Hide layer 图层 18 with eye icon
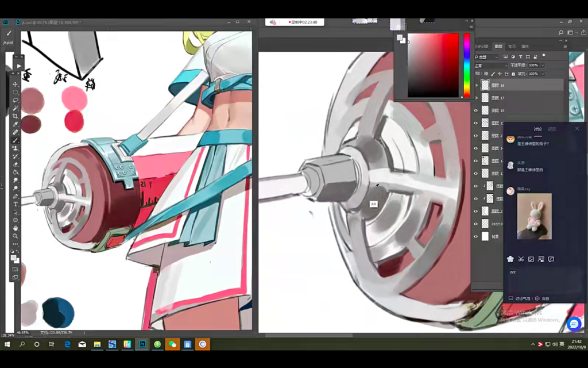The image size is (588, 368). (x=475, y=85)
